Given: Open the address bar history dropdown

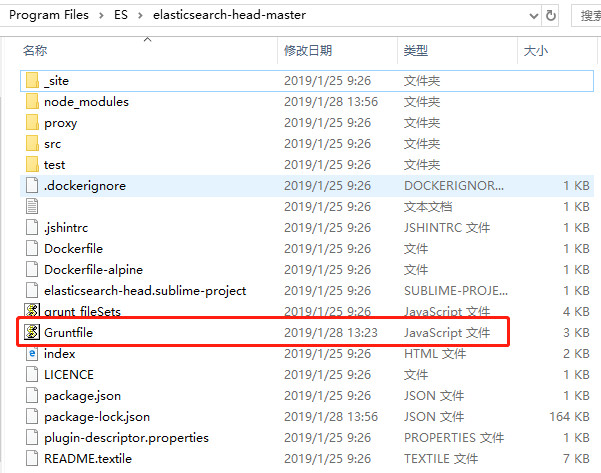Looking at the screenshot, I should coord(534,16).
